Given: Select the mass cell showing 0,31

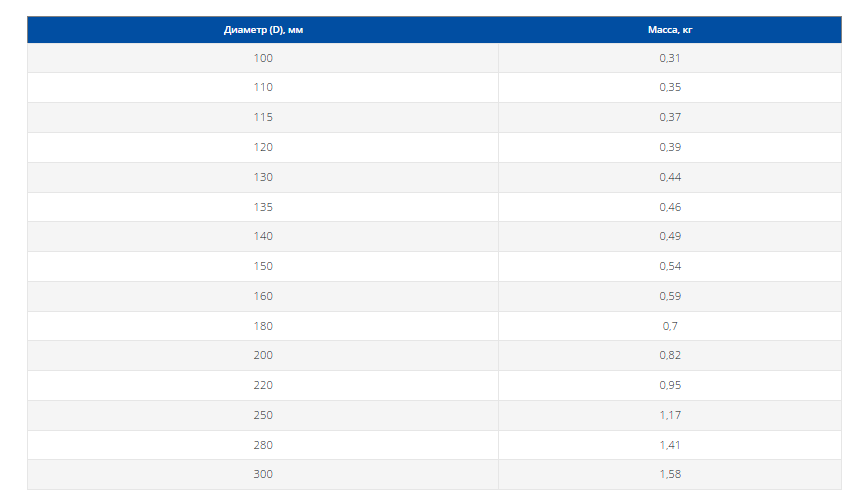Looking at the screenshot, I should point(670,58).
